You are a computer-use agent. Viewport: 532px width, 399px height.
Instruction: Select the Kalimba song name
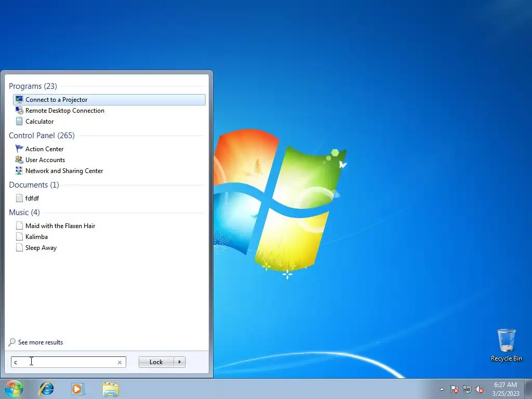coord(37,236)
